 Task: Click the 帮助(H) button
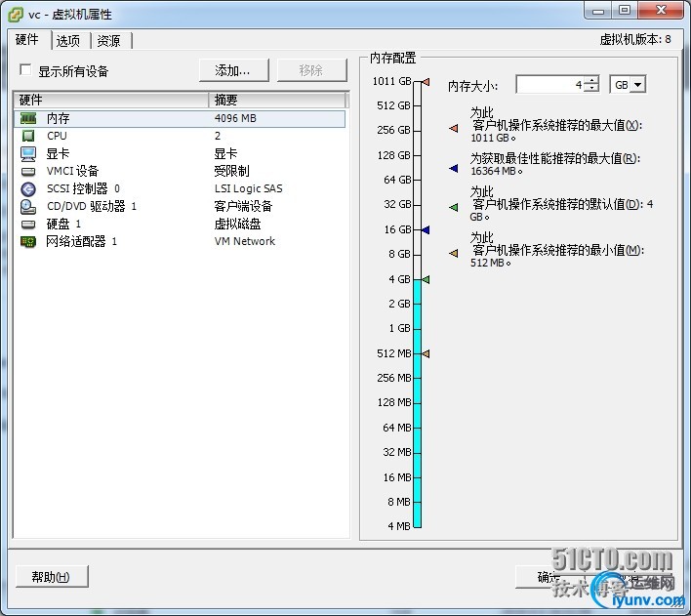click(x=52, y=577)
